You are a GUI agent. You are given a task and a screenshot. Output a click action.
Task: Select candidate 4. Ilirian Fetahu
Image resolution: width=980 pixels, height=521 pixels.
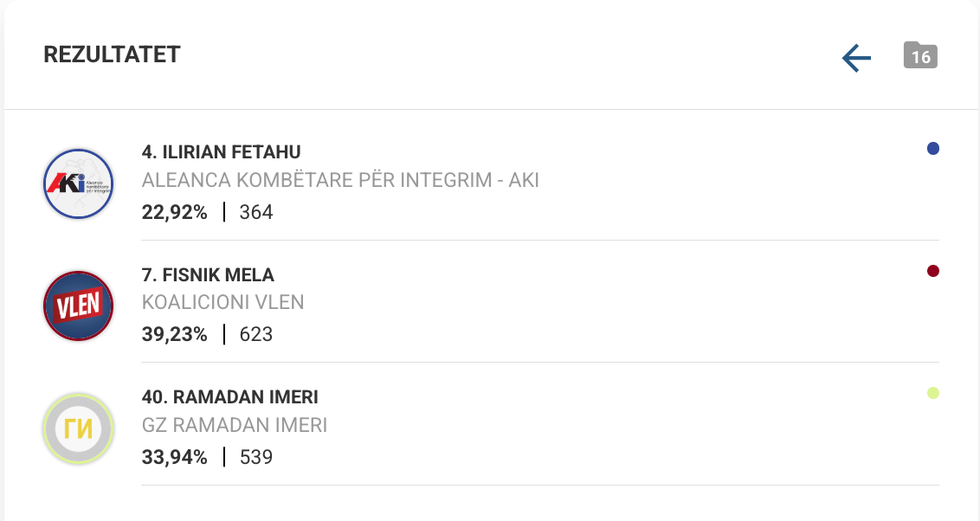click(221, 152)
